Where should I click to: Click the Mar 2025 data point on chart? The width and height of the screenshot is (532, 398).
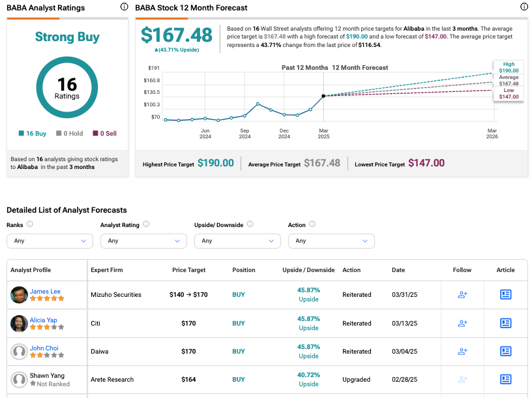point(323,96)
